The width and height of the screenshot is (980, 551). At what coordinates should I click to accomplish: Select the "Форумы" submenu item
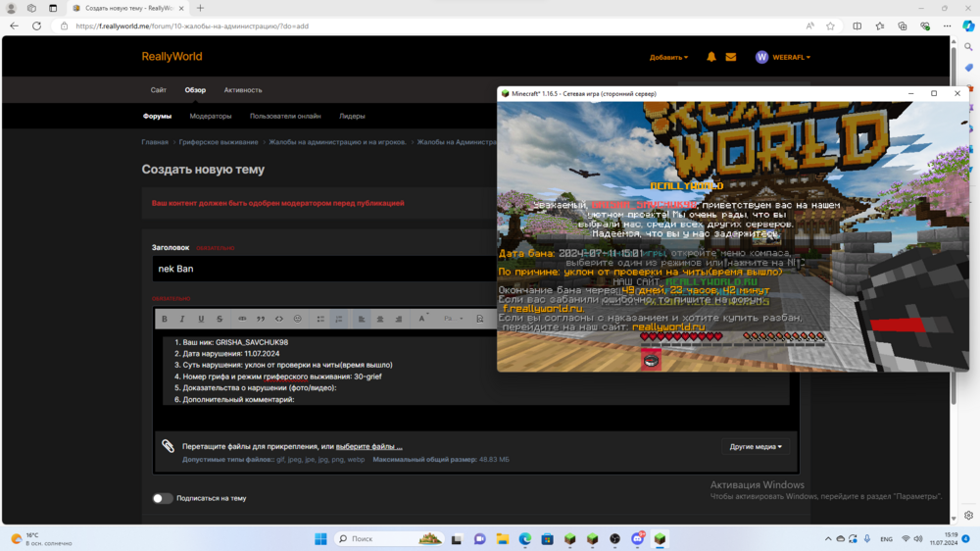coord(157,117)
